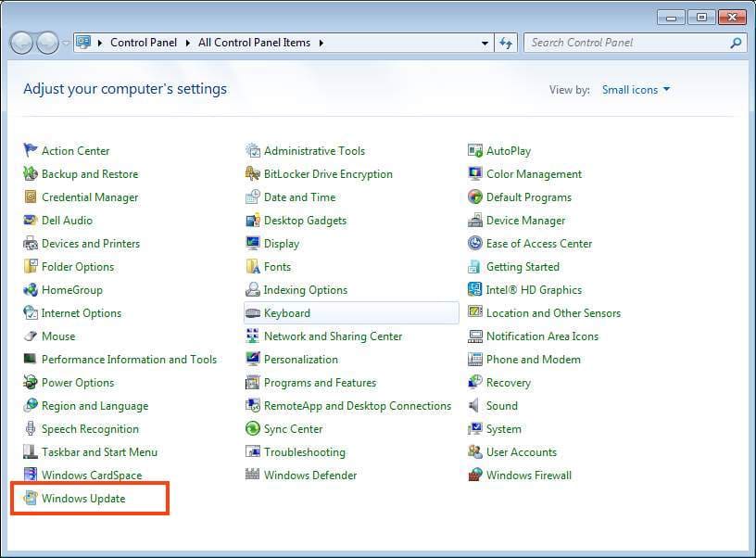Viewport: 756px width, 558px height.
Task: Open the address bar history dropdown arrow
Action: pyautogui.click(x=485, y=43)
